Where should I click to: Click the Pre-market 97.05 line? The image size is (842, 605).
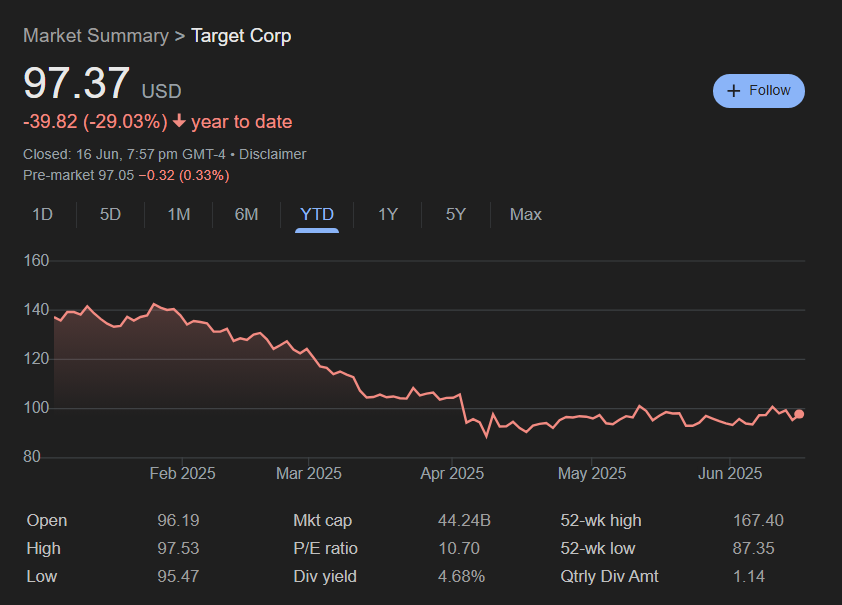pyautogui.click(x=126, y=176)
